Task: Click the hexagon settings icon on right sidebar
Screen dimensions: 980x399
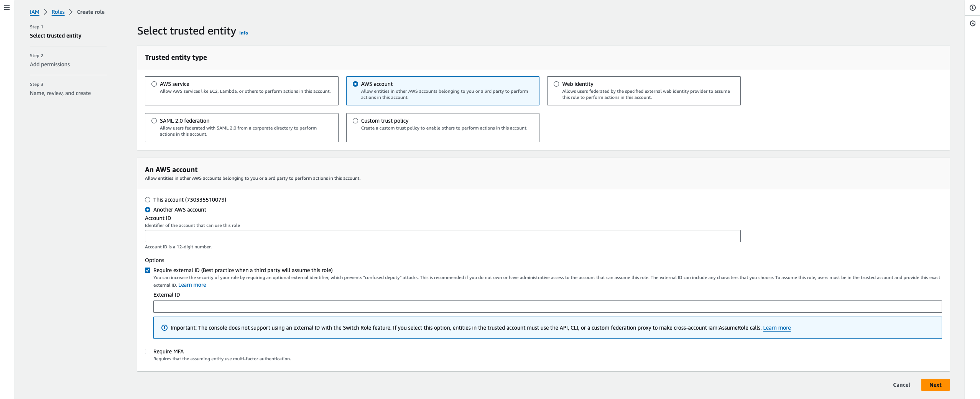Action: point(972,23)
